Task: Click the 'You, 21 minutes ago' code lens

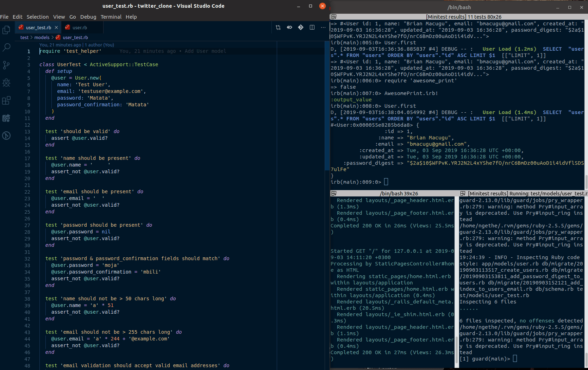Action: tap(60, 45)
